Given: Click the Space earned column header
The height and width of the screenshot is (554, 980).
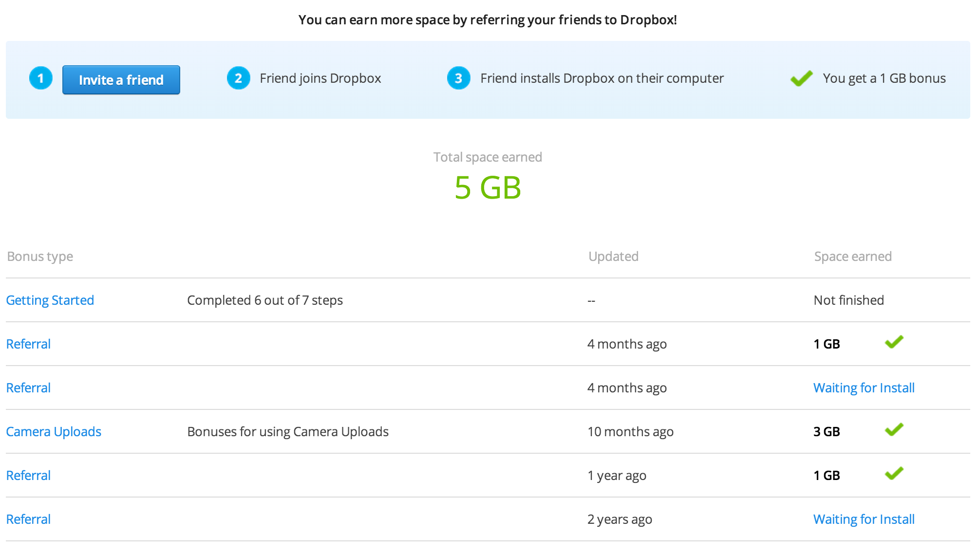Looking at the screenshot, I should tap(853, 257).
